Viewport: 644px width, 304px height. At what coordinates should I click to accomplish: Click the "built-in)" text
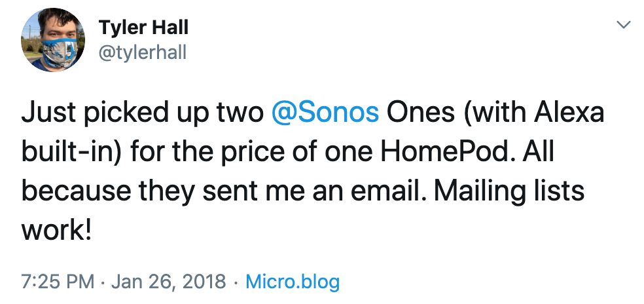click(x=71, y=153)
